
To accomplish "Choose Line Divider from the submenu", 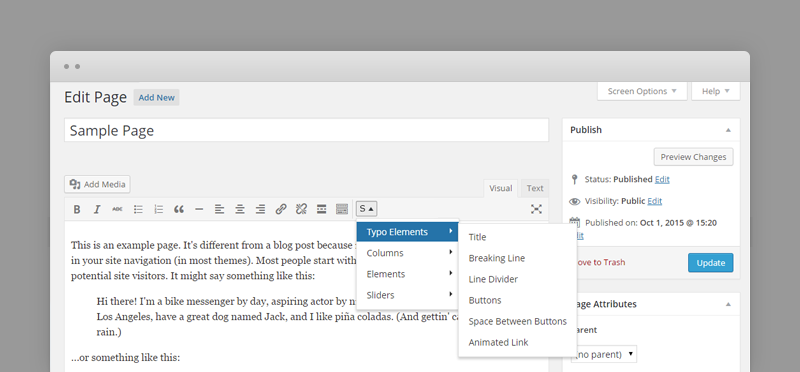I will tap(517, 279).
